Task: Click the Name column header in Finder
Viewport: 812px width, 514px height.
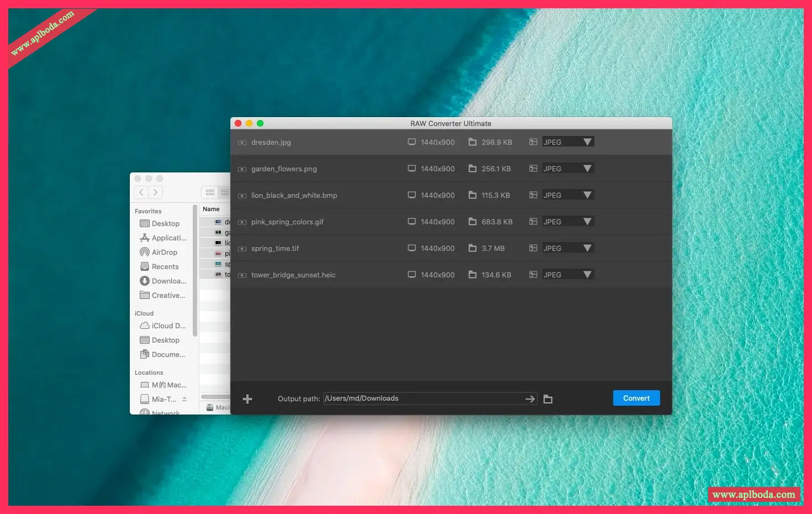Action: (x=212, y=209)
